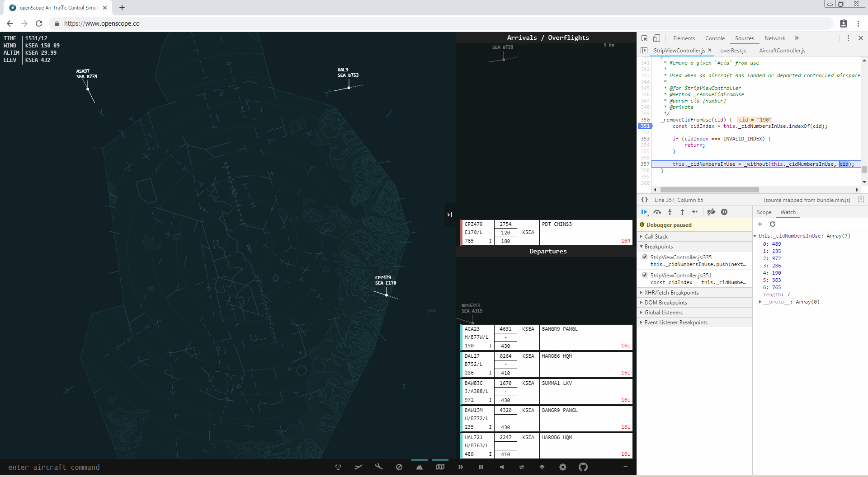Click the UAL9 aircraft data block on radar
Screen dimensions: 868x477
[348, 72]
